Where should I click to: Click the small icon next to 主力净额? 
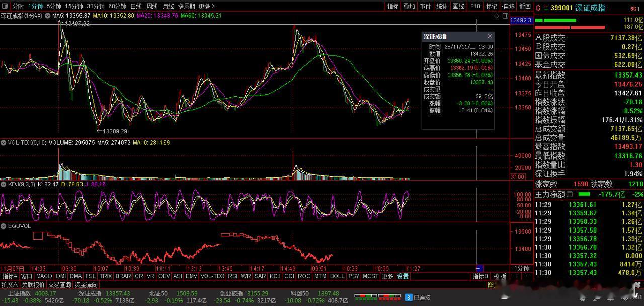click(x=570, y=194)
